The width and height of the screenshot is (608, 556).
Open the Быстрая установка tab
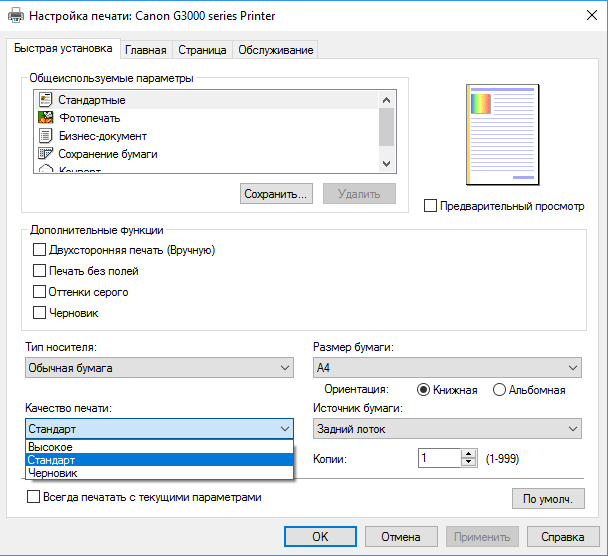click(x=63, y=48)
